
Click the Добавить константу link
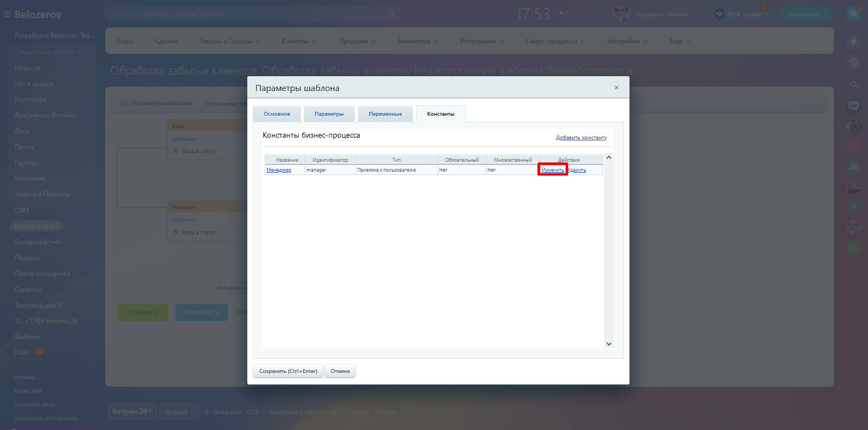coord(581,138)
